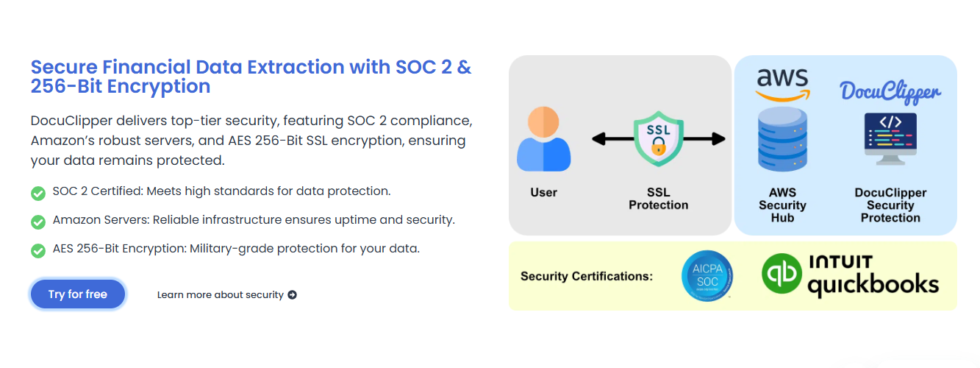The width and height of the screenshot is (980, 368).
Task: Click the green check beside AES 256-Bit Encryption
Action: pos(38,250)
